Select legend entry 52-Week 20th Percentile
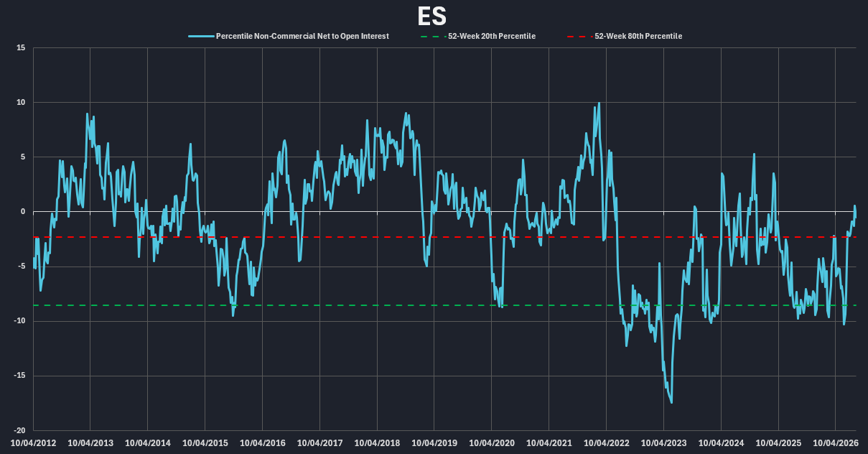This screenshot has height=454, width=868. (492, 36)
